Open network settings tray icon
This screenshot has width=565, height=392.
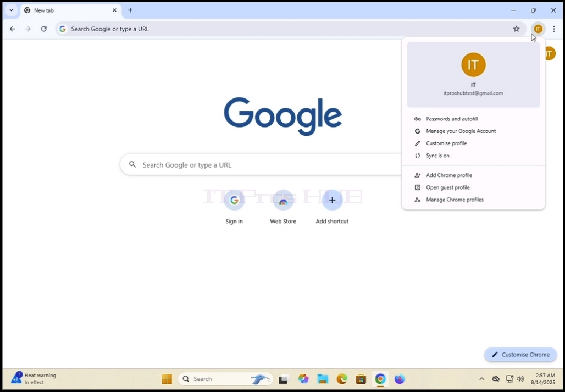pyautogui.click(x=509, y=379)
